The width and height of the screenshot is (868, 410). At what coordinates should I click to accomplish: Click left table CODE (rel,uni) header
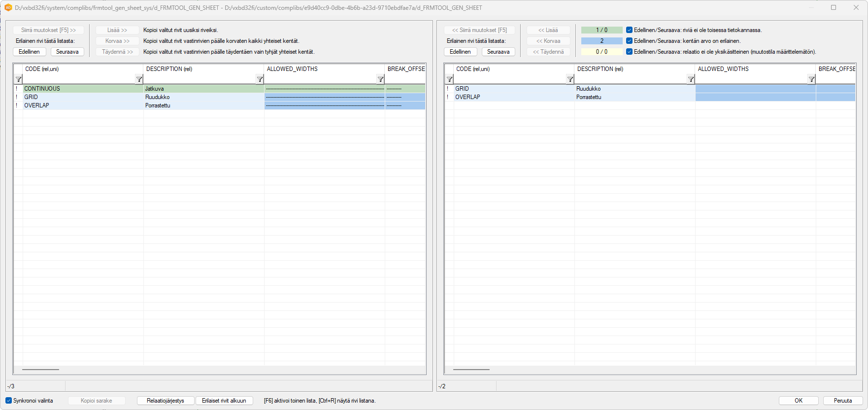(83, 69)
